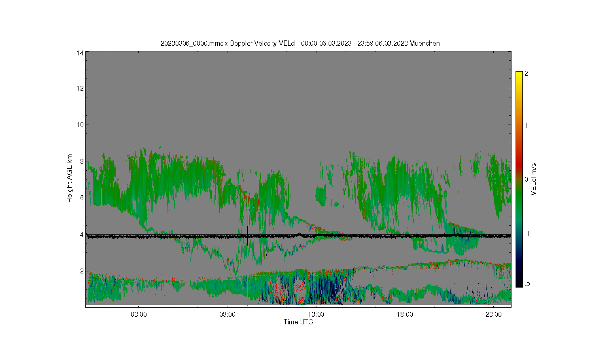Image resolution: width=607 pixels, height=364 pixels.
Task: Click the 'VELcl m/s' colorbar label
Action: [x=534, y=179]
